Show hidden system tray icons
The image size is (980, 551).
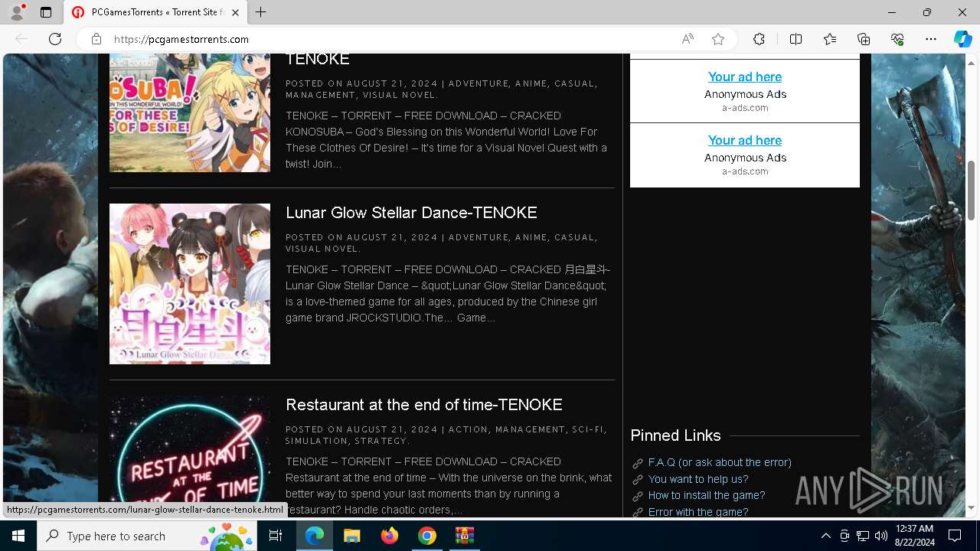(x=825, y=536)
